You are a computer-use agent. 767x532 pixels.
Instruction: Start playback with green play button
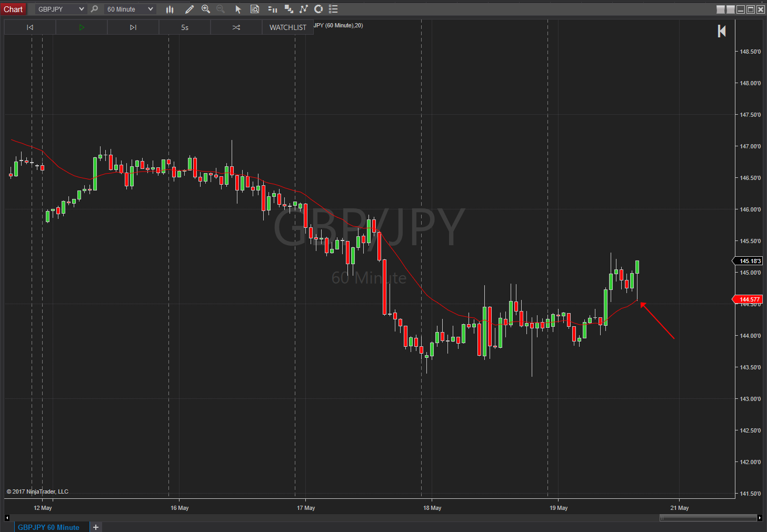82,27
